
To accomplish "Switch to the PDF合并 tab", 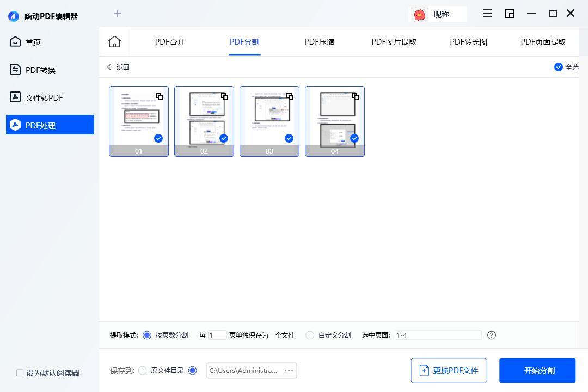I will click(170, 42).
